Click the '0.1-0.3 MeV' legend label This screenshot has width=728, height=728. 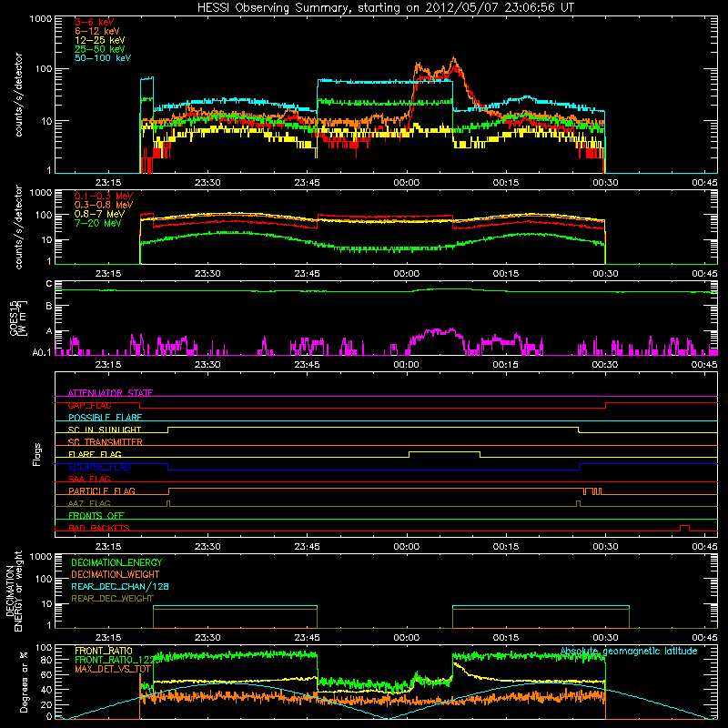tap(104, 196)
